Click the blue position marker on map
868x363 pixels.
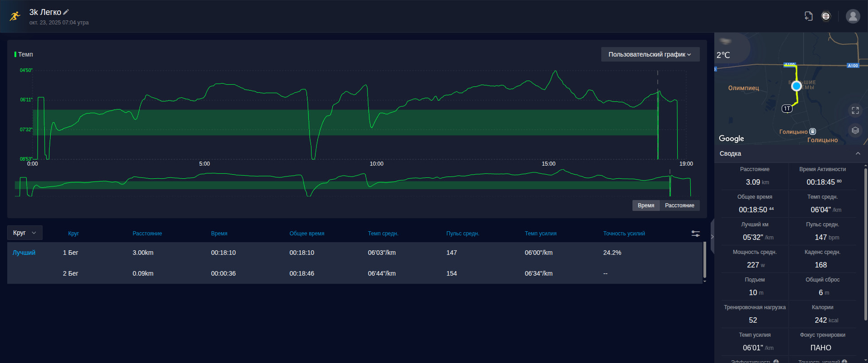pyautogui.click(x=797, y=86)
